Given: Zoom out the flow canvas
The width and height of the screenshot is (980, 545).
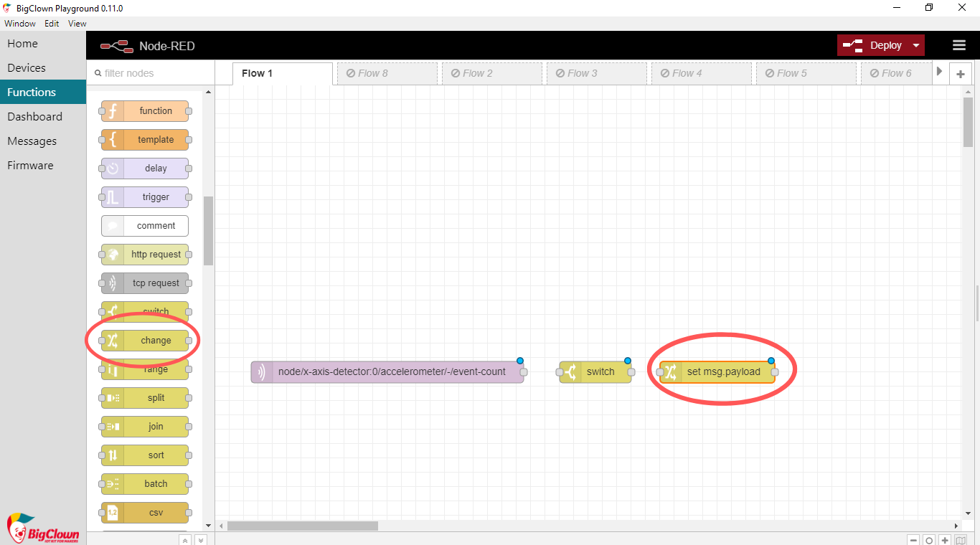Looking at the screenshot, I should pos(913,541).
